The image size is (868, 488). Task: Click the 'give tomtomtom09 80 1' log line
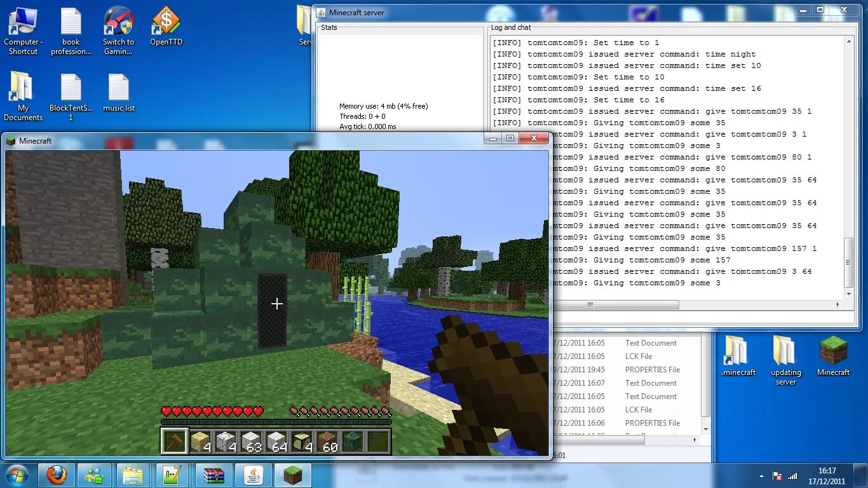681,157
